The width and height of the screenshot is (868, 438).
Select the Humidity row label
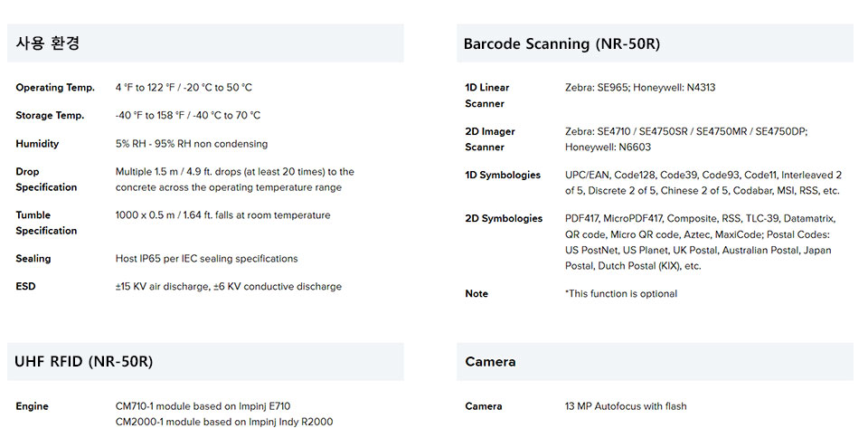[x=37, y=143]
